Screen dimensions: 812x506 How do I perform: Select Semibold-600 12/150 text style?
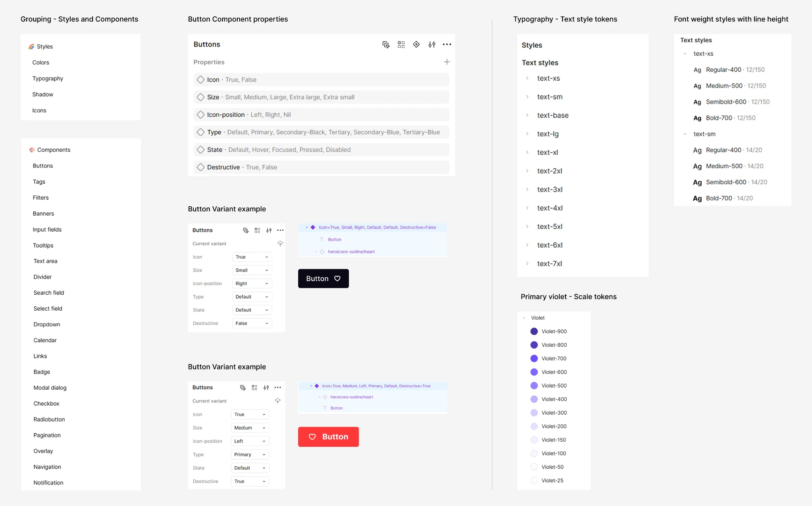coord(732,102)
